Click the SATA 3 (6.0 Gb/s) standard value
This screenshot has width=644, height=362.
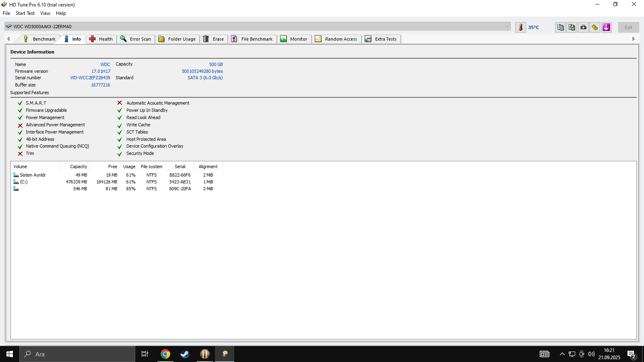205,78
